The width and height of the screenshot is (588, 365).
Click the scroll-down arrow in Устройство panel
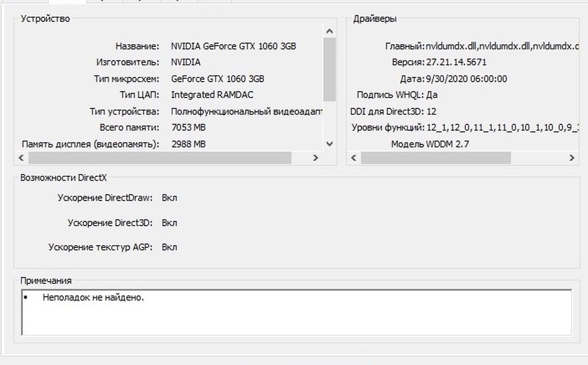pyautogui.click(x=329, y=144)
